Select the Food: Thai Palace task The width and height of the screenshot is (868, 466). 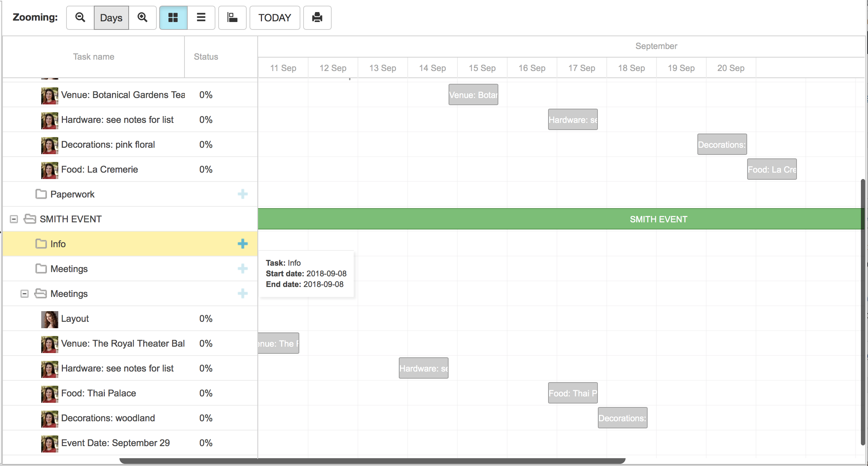(98, 393)
